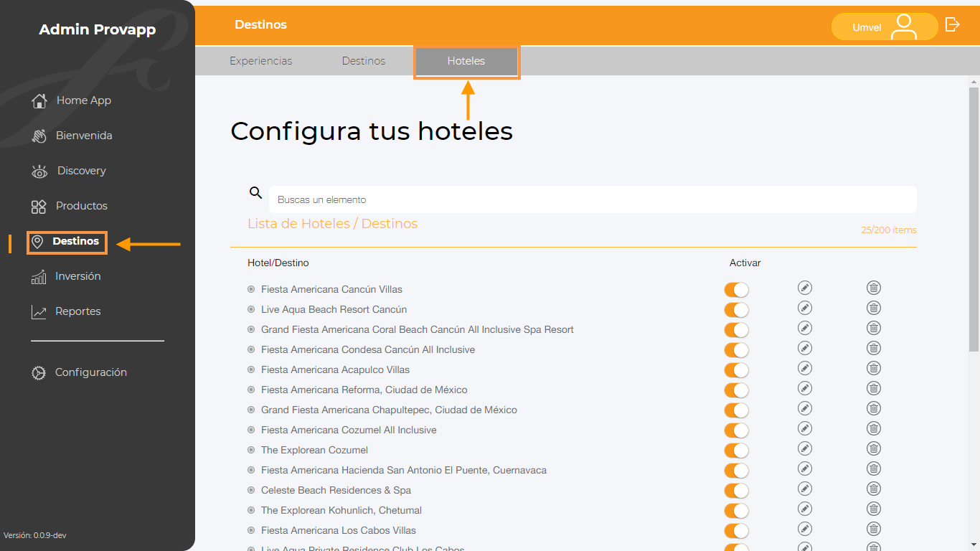
Task: Disable Fiesta Americana Cozumel All Inclusive
Action: pos(736,430)
